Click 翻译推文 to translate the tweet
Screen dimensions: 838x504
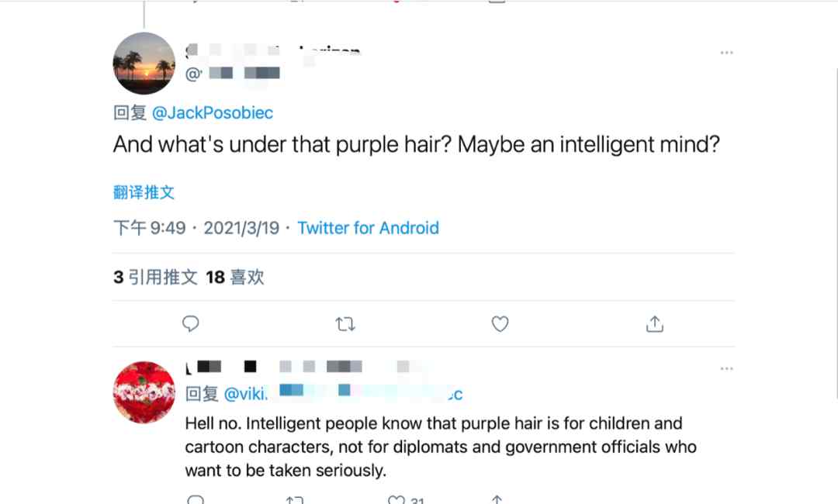[144, 192]
